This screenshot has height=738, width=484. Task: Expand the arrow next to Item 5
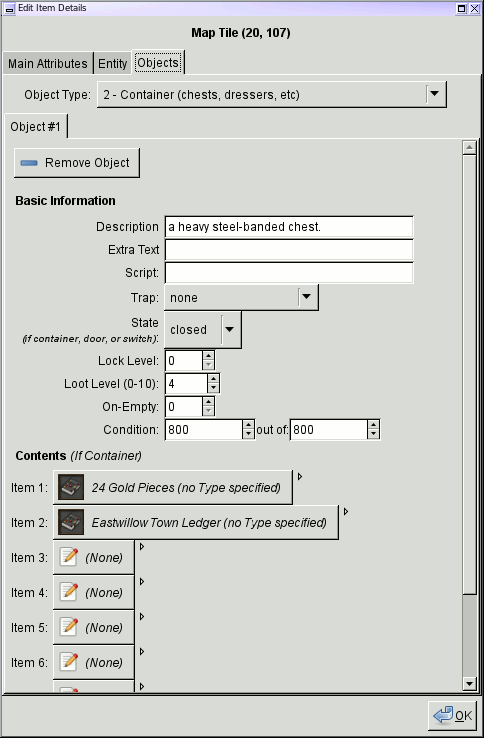142,616
